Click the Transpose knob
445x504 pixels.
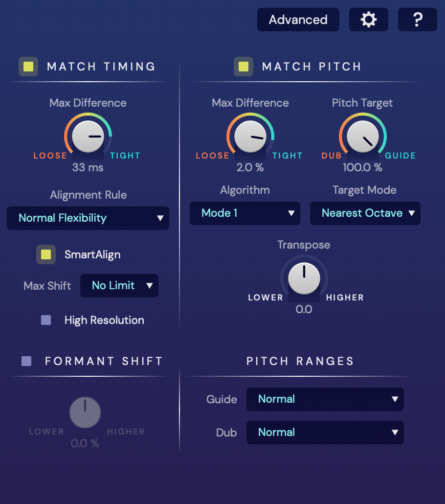coord(304,278)
